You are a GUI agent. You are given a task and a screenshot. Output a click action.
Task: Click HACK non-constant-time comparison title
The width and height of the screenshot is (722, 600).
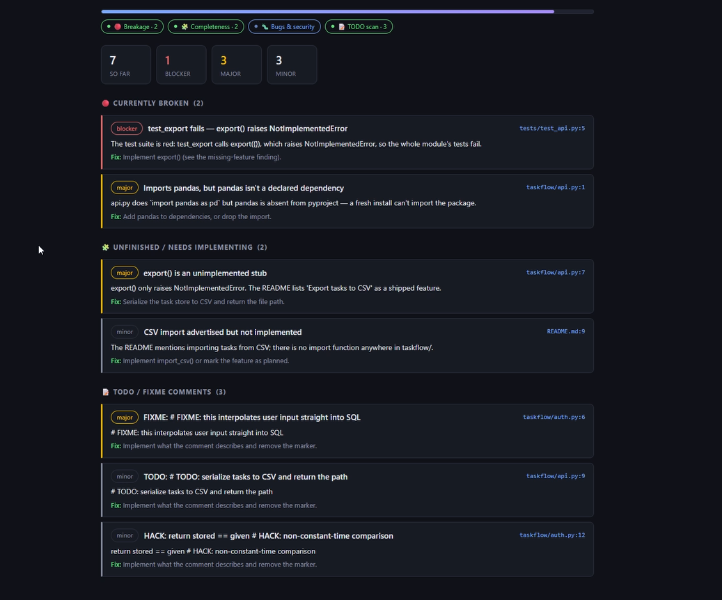click(x=268, y=536)
